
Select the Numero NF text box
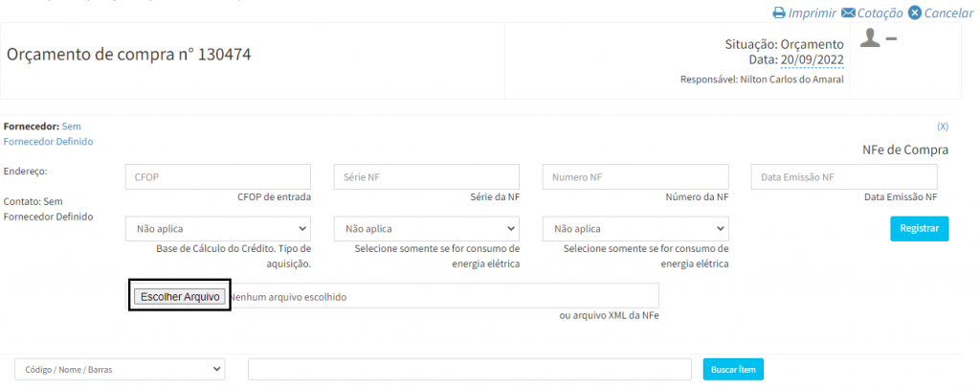(635, 177)
